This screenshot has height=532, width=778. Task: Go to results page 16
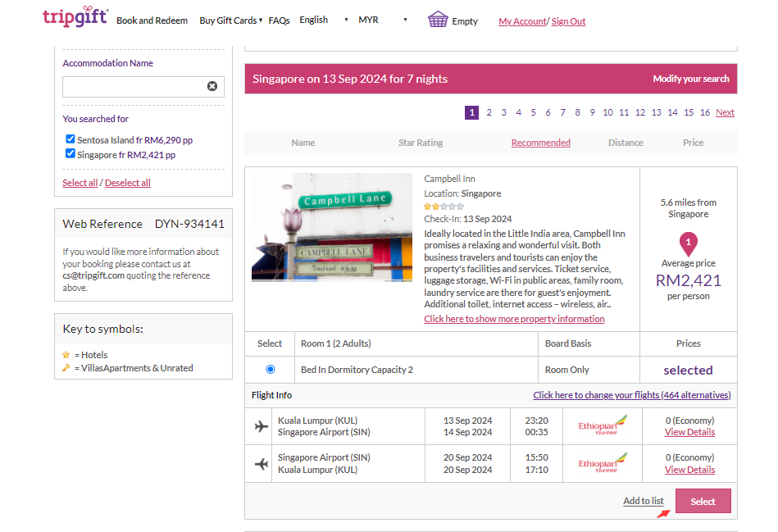coord(704,112)
